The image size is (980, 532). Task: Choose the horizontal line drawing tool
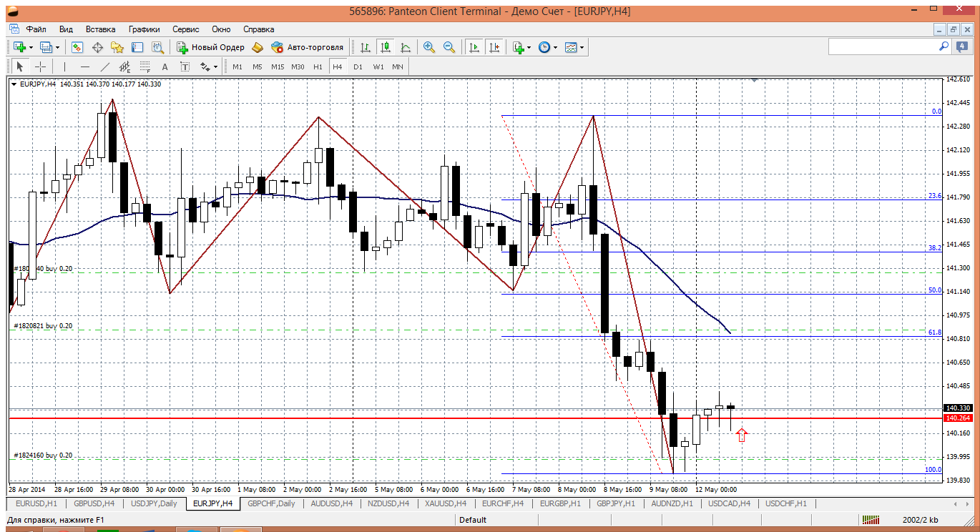[x=84, y=66]
